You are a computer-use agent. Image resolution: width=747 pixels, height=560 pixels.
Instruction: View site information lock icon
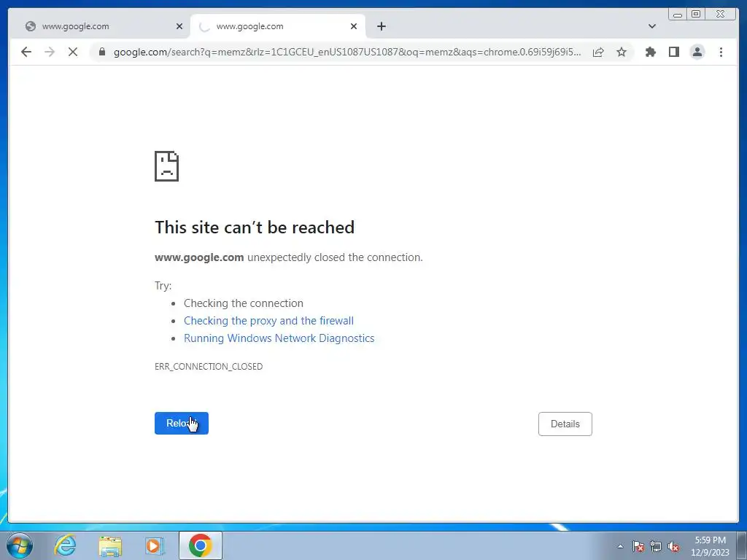(101, 52)
